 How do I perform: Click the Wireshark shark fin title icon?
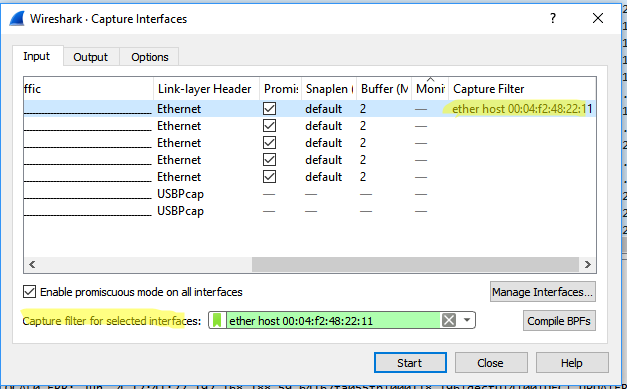tap(17, 19)
